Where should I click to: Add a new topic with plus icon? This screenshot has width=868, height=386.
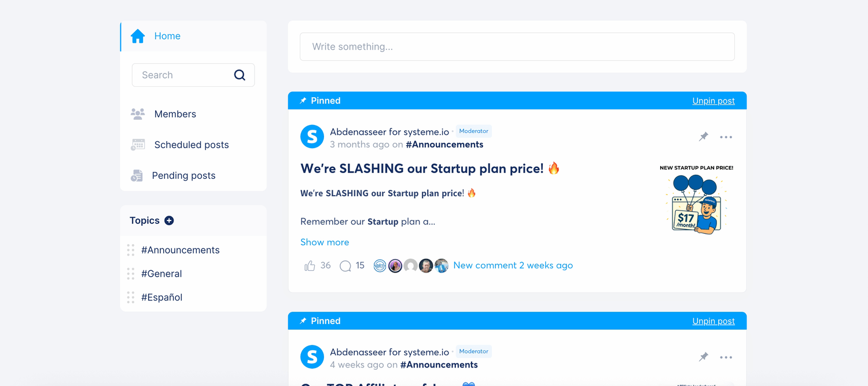coord(169,220)
